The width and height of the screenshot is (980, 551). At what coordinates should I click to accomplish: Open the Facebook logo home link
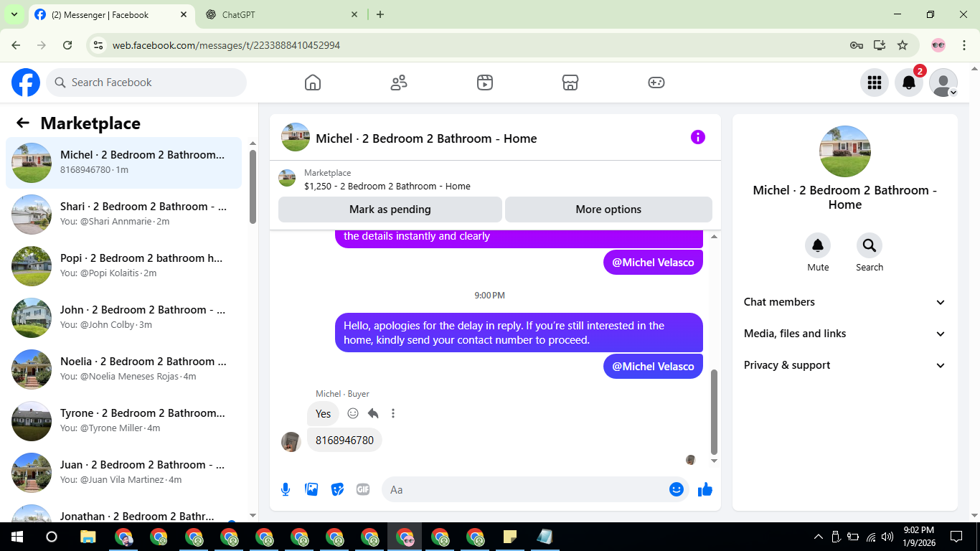point(26,83)
